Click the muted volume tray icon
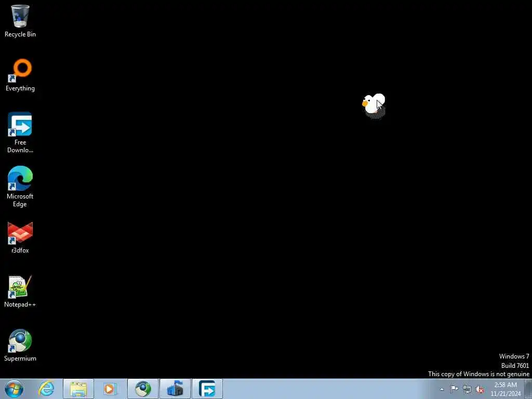 point(480,389)
